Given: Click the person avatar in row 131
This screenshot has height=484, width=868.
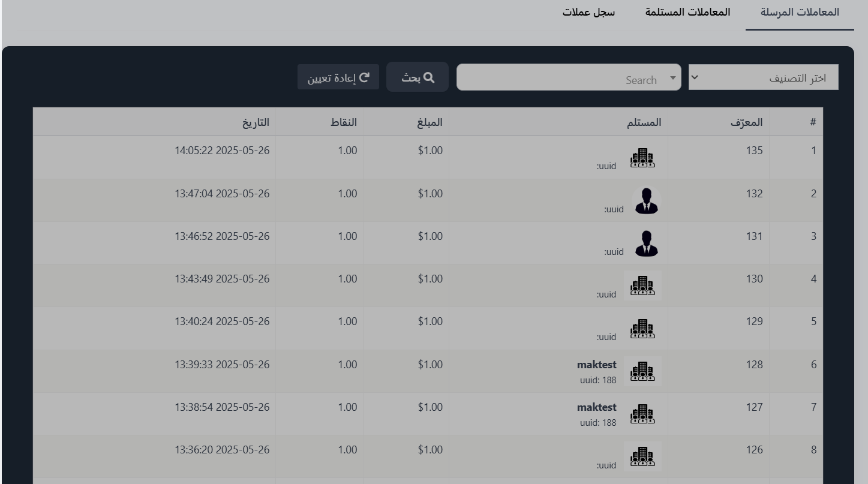Looking at the screenshot, I should [x=646, y=243].
